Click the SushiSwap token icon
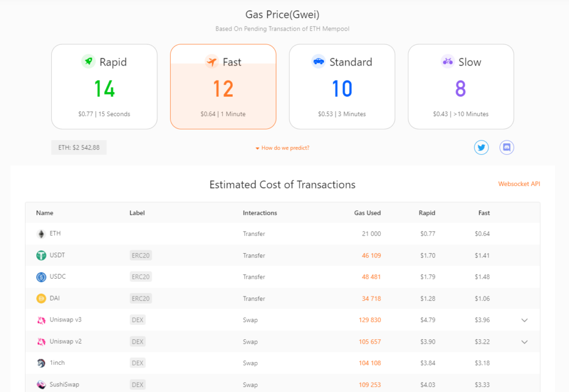 click(x=41, y=384)
